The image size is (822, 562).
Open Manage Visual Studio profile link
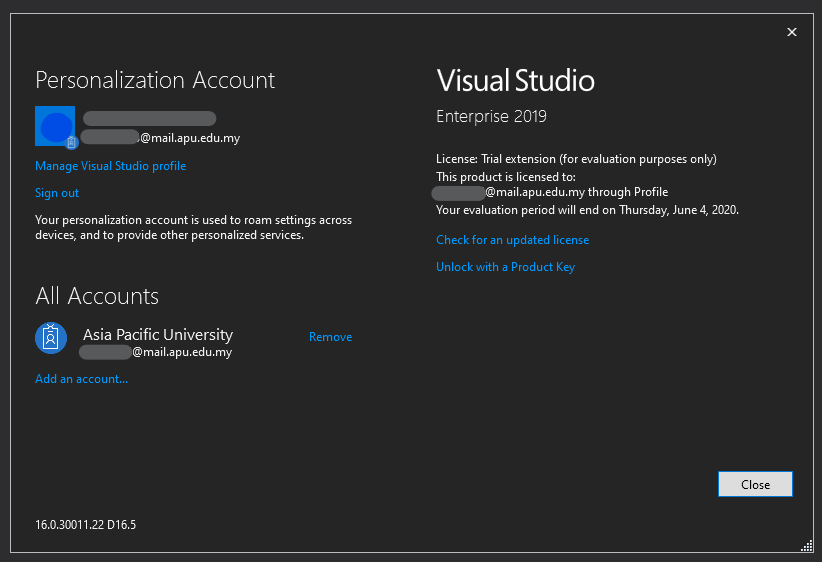[111, 166]
